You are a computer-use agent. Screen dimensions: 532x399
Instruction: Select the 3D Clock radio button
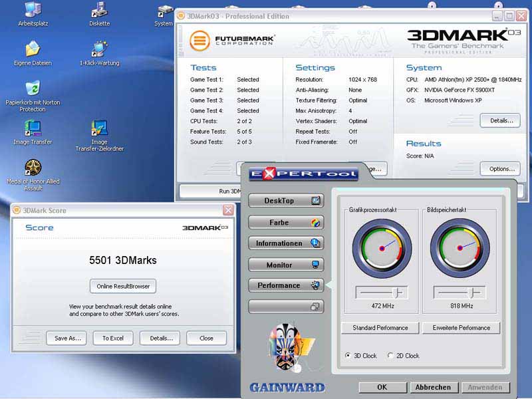[x=348, y=355]
